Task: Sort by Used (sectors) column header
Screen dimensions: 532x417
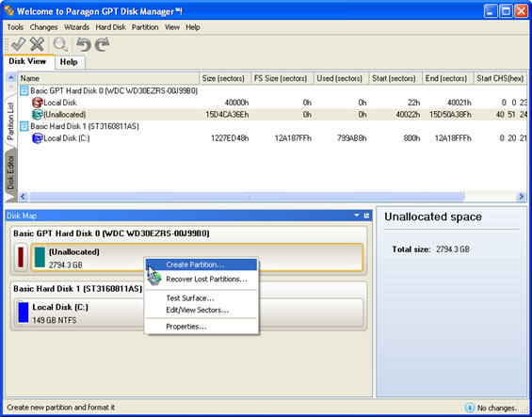Action: [342, 78]
